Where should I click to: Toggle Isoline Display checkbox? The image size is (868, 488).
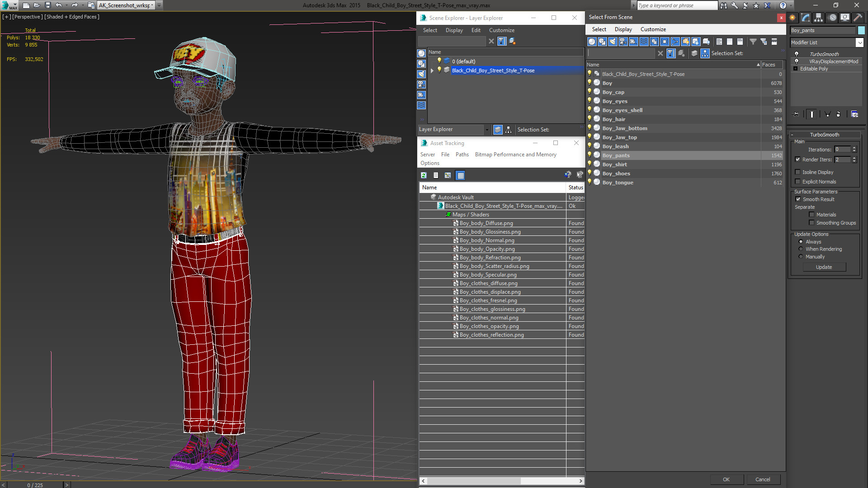(x=798, y=172)
